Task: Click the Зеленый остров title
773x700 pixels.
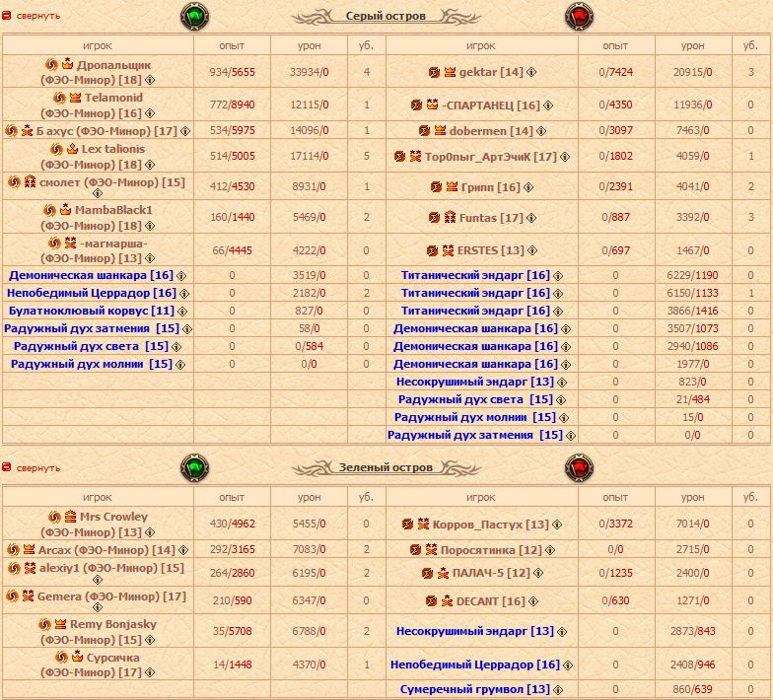Action: pos(386,467)
